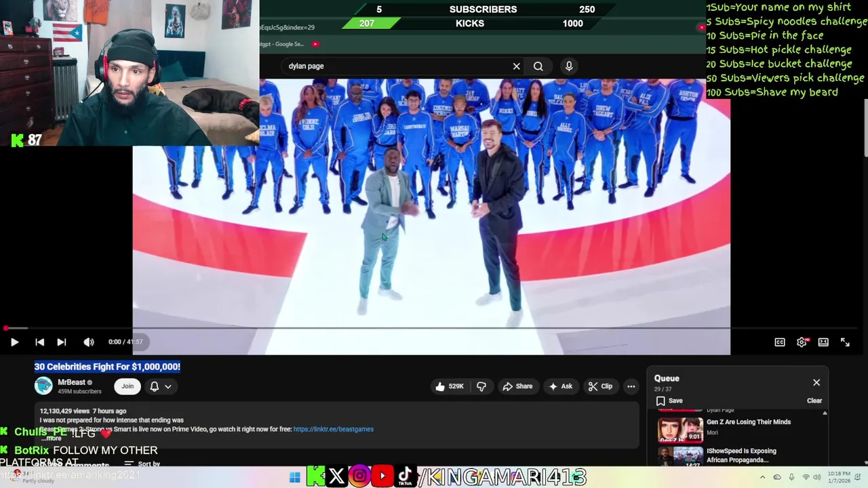This screenshot has width=868, height=488.
Task: Clear the 'dylan page' search text
Action: point(517,66)
